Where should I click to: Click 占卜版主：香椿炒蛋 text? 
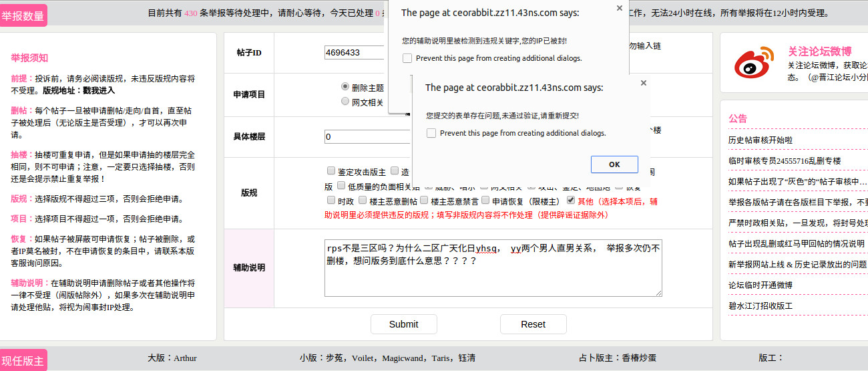tap(618, 358)
